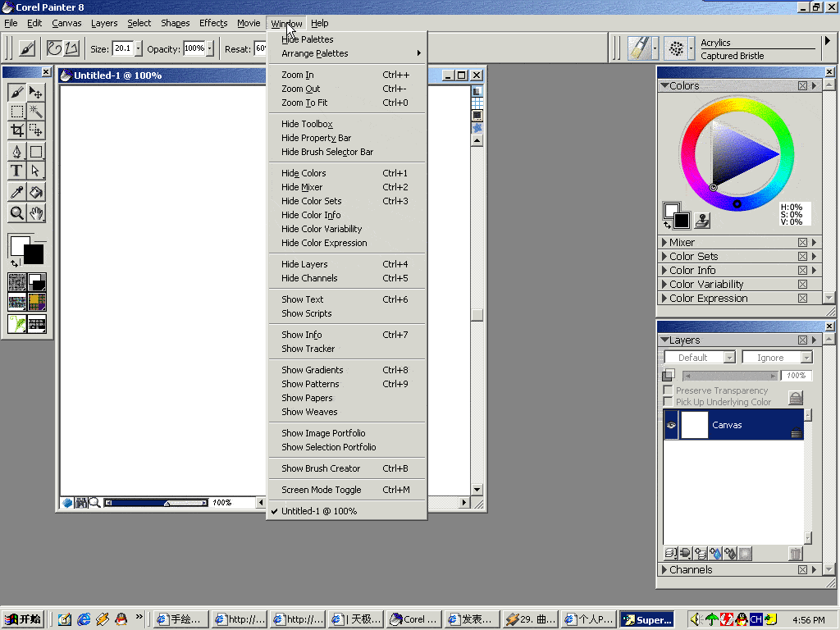Open the brush Size dropdown arrow
The image size is (840, 630).
(138, 48)
